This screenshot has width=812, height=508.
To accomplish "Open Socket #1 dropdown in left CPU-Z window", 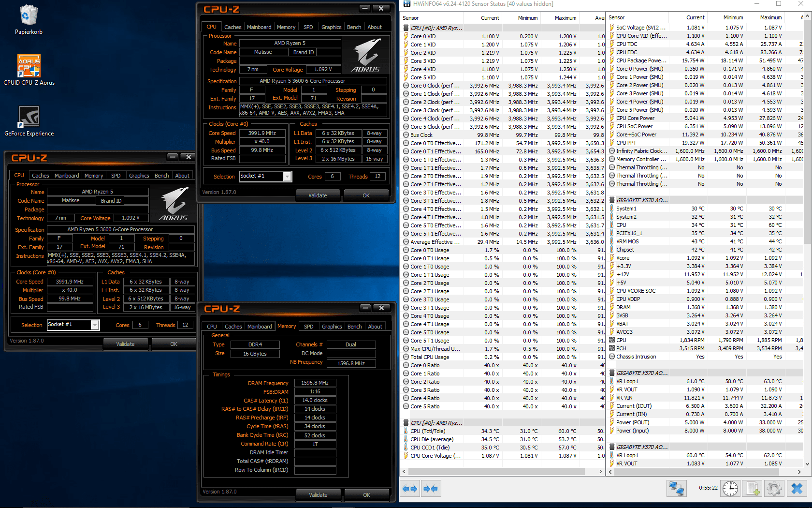I will [x=95, y=325].
